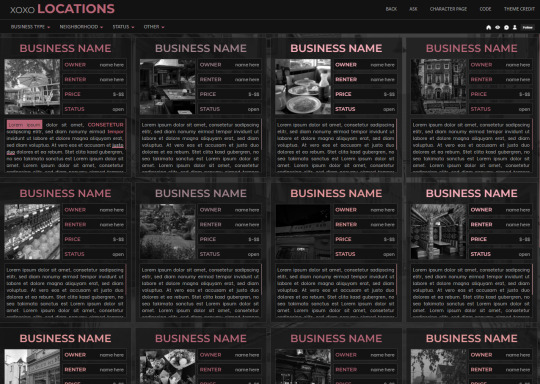Image resolution: width=540 pixels, height=384 pixels.
Task: Click the description text under the kitchen photo
Action: pyautogui.click(x=200, y=146)
